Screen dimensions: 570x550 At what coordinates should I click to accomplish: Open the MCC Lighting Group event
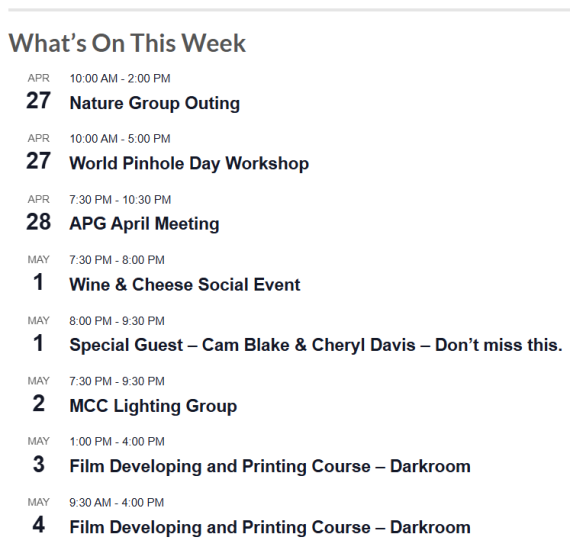point(153,406)
